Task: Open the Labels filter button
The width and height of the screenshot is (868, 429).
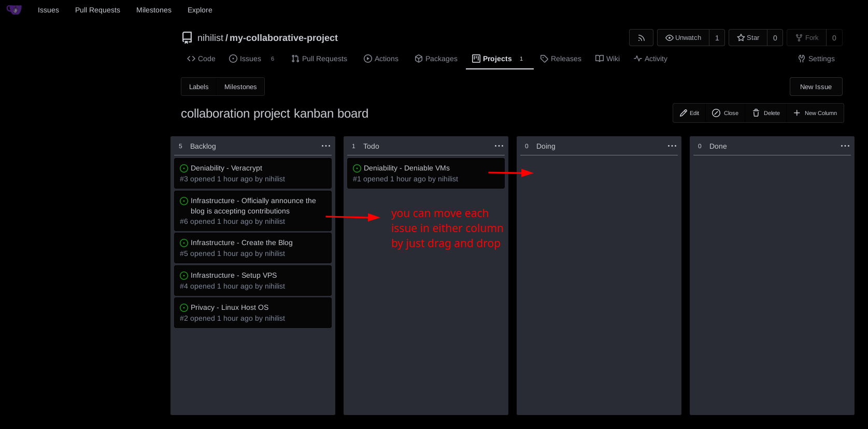Action: [x=198, y=87]
